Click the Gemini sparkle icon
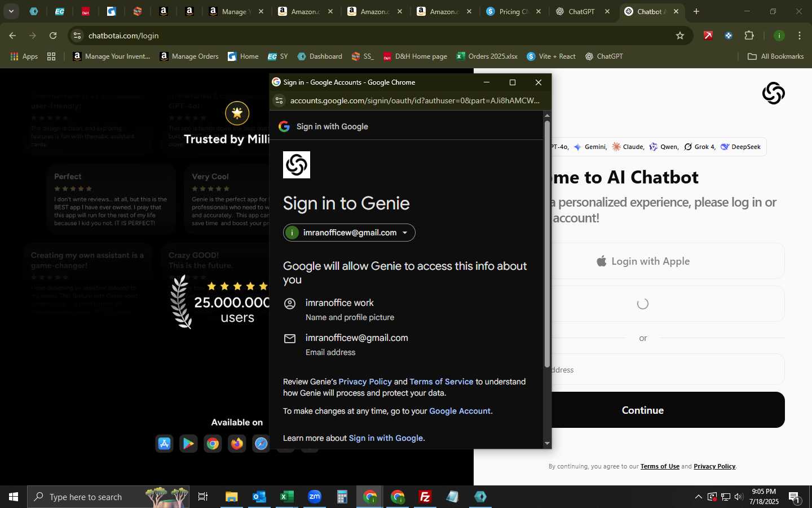The height and width of the screenshot is (508, 812). click(x=577, y=147)
